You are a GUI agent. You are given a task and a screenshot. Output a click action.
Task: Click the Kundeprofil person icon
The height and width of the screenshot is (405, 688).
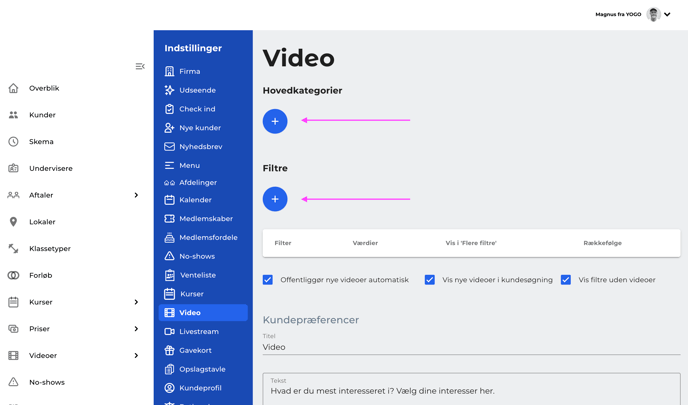(169, 388)
